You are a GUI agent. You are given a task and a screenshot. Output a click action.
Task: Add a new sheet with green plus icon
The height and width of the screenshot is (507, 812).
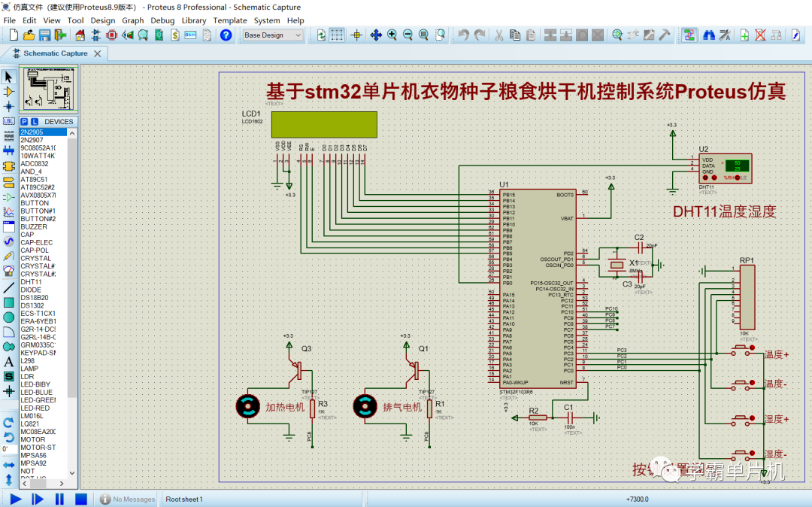click(x=744, y=35)
